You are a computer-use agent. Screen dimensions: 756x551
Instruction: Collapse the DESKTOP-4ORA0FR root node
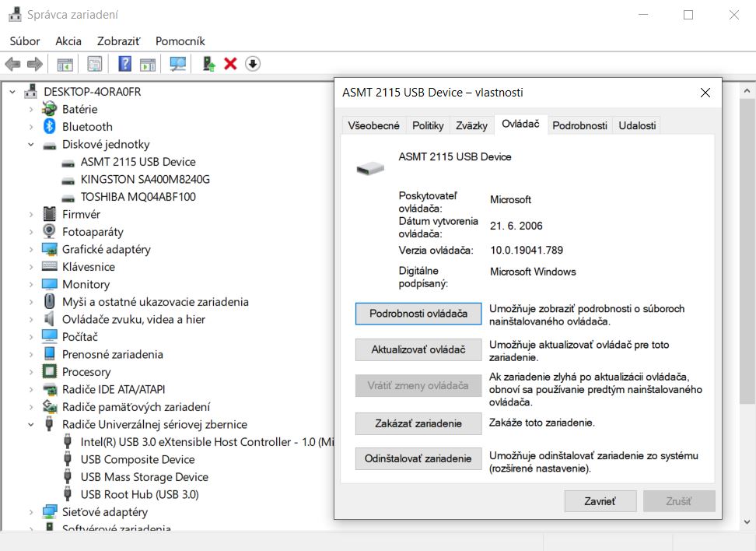(x=12, y=92)
